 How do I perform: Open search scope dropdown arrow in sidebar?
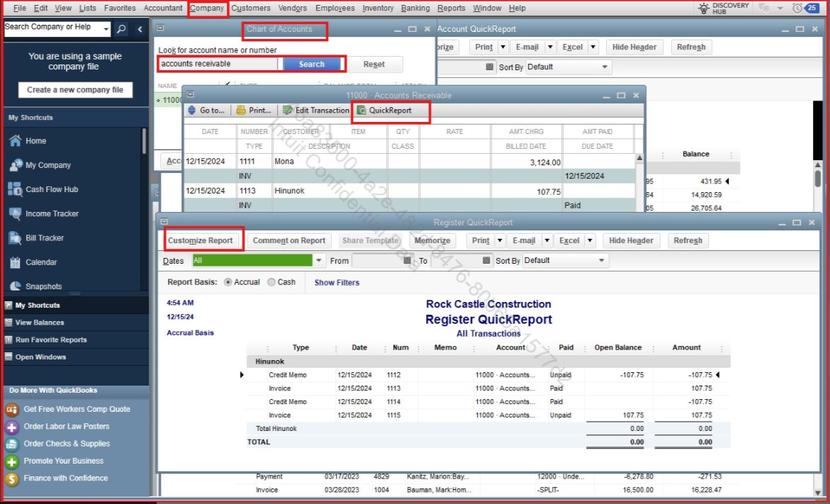[x=106, y=29]
